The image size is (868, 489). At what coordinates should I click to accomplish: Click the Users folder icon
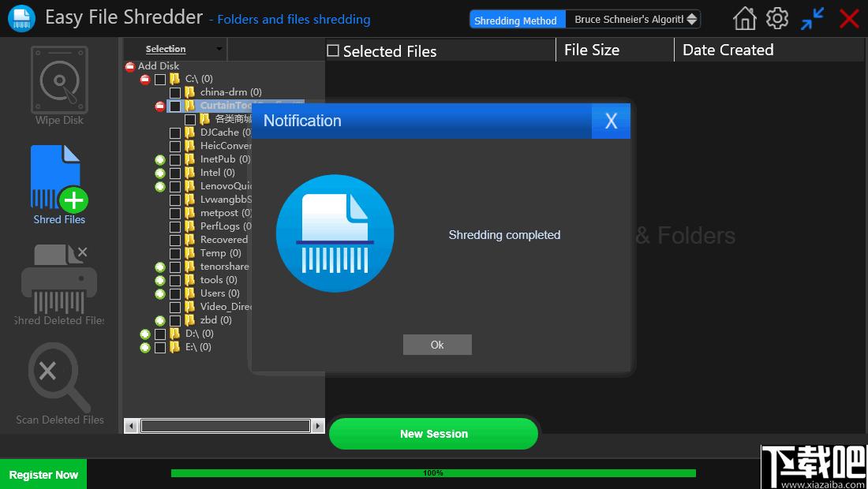point(190,293)
